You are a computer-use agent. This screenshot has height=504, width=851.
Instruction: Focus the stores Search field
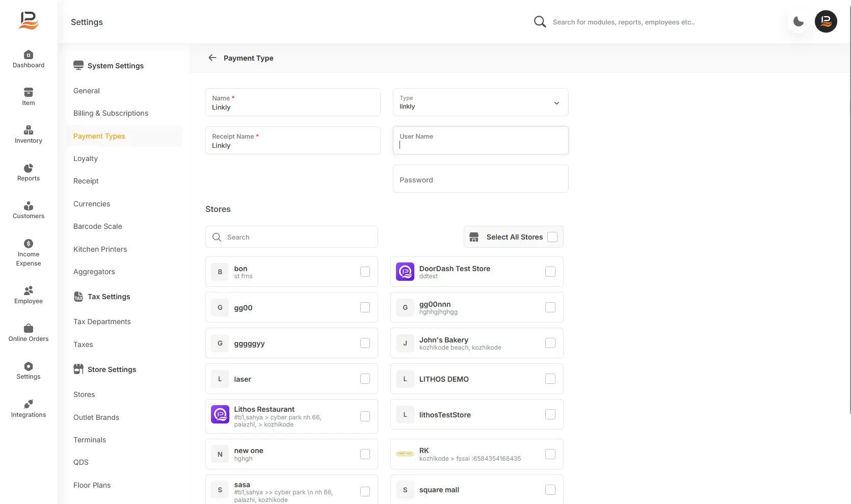[291, 237]
